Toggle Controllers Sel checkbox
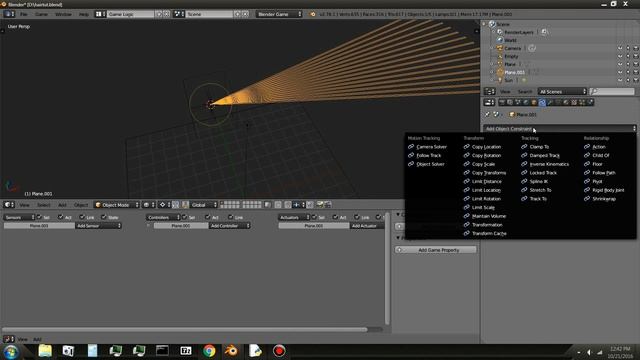The image size is (640, 360). click(184, 217)
